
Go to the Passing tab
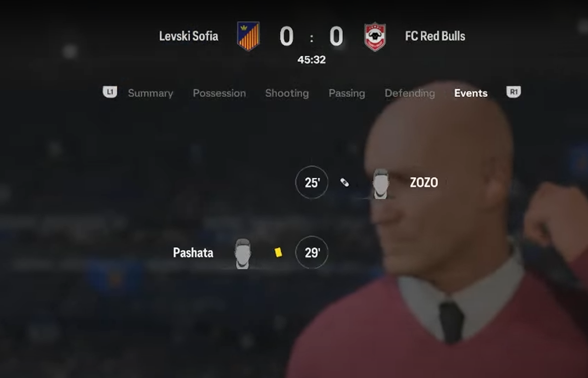[347, 93]
